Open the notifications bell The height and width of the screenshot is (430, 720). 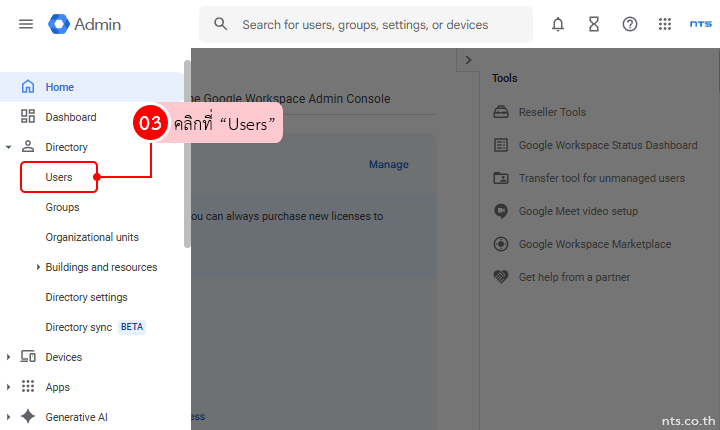pos(557,24)
